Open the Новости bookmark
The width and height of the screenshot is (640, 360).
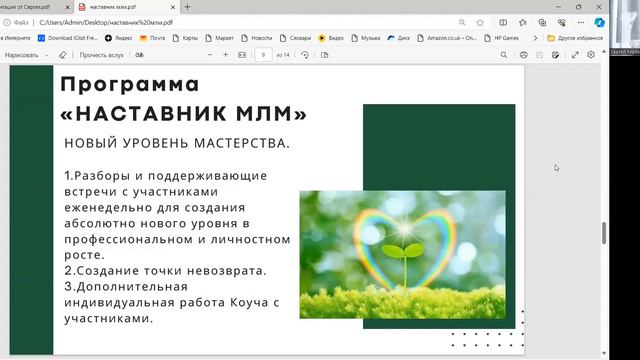tap(257, 38)
